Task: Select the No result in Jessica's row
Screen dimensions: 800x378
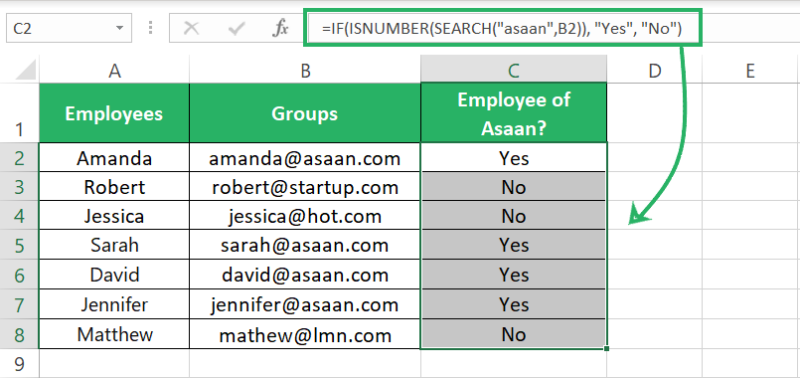Action: 514,216
